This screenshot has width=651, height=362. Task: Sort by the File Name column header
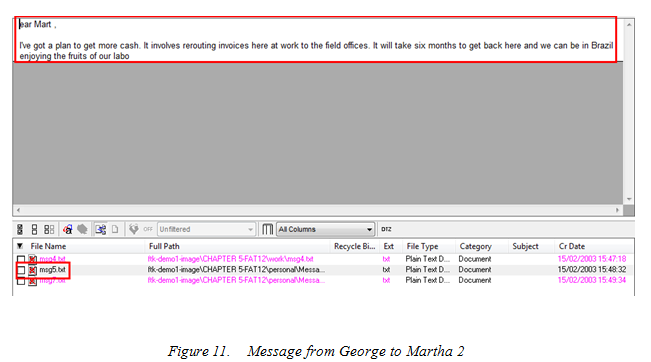coord(48,246)
